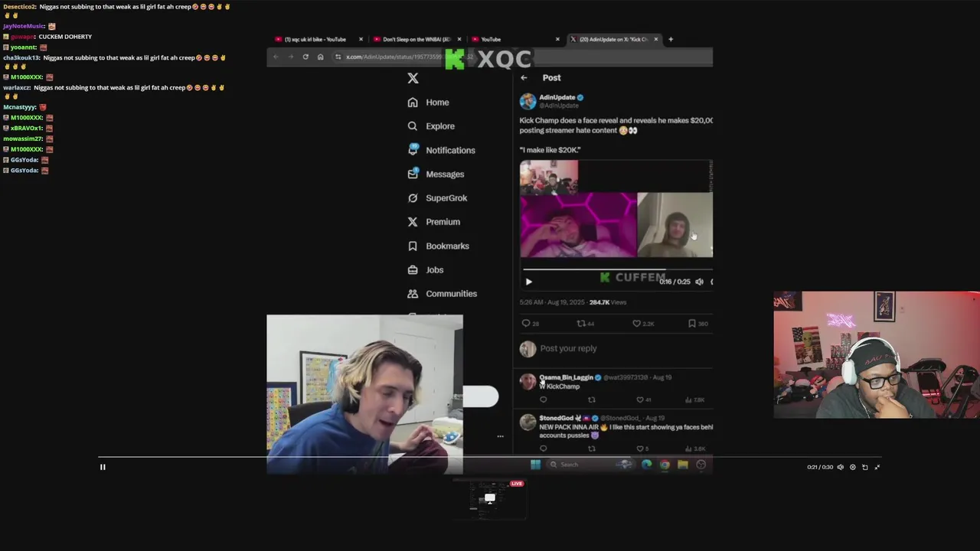Reply to the AdinUpdate post
980x551 pixels.
(526, 324)
